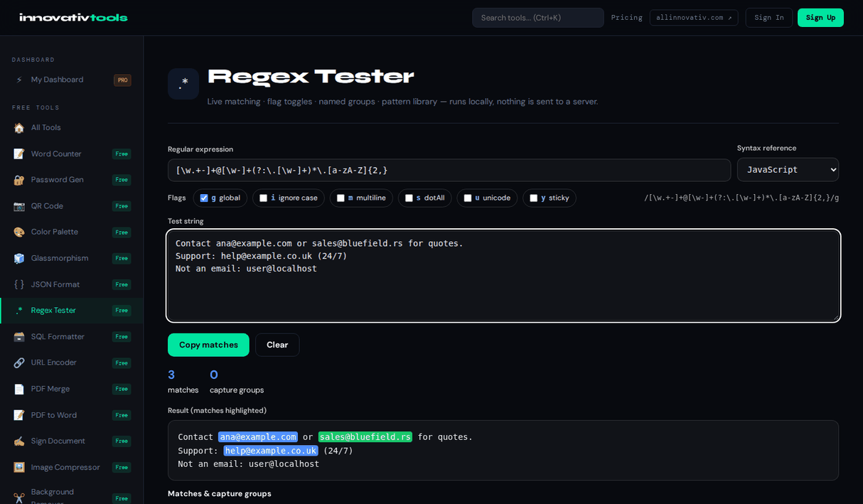The width and height of the screenshot is (863, 504).
Task: Focus the Search tools field
Action: (x=538, y=18)
